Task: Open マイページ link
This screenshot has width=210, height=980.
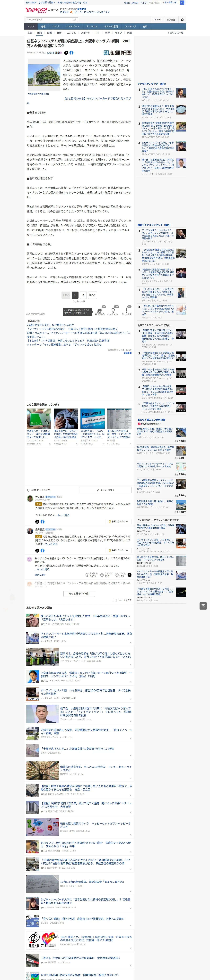Action: 157,20
